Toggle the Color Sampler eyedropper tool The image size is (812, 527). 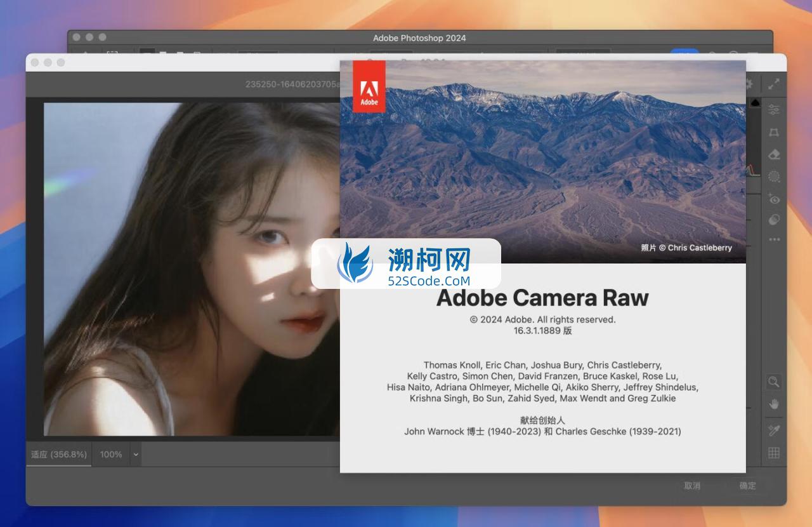point(774,430)
